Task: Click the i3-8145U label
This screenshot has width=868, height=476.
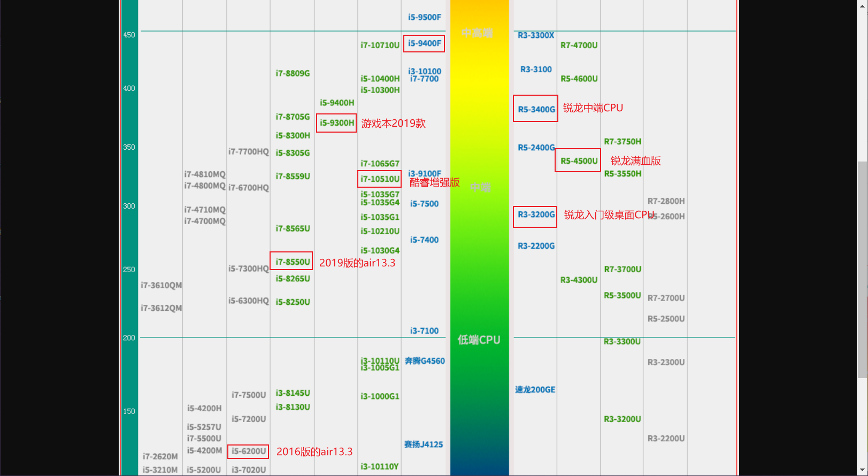Action: tap(293, 393)
